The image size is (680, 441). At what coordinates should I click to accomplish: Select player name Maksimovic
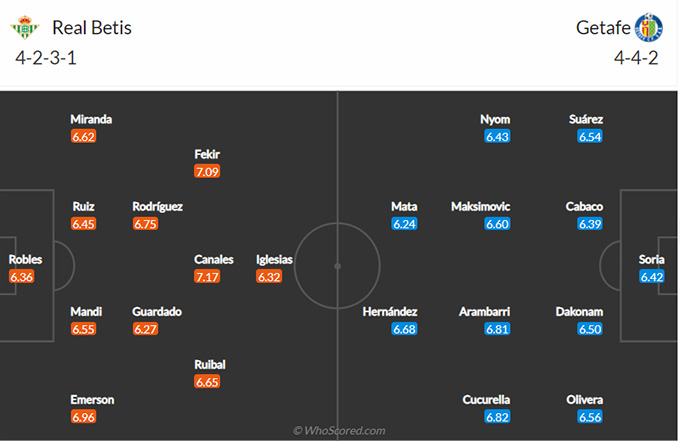(x=481, y=206)
